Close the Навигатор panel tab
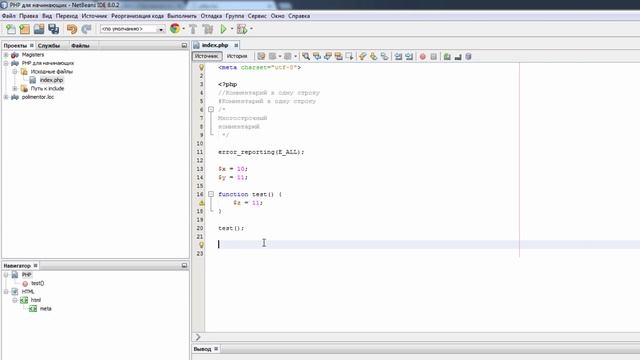Screen dimensions: 640x360 (36, 266)
